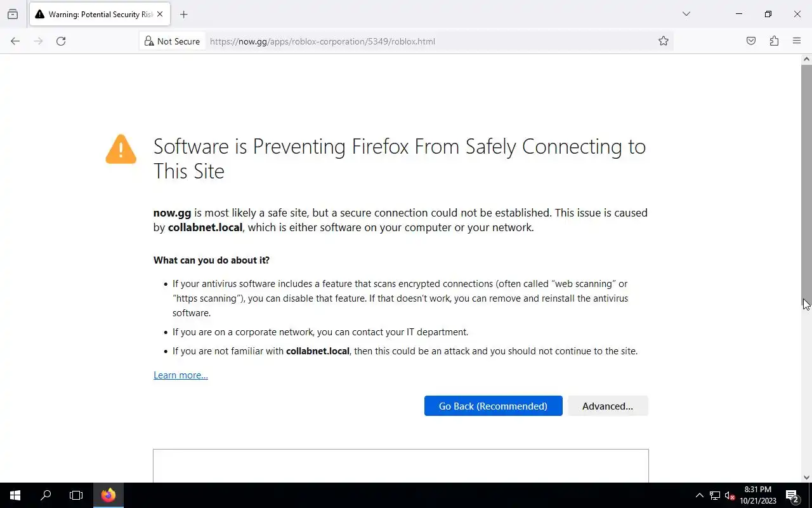Select the Warning: Potential Security Risk tab

point(95,14)
